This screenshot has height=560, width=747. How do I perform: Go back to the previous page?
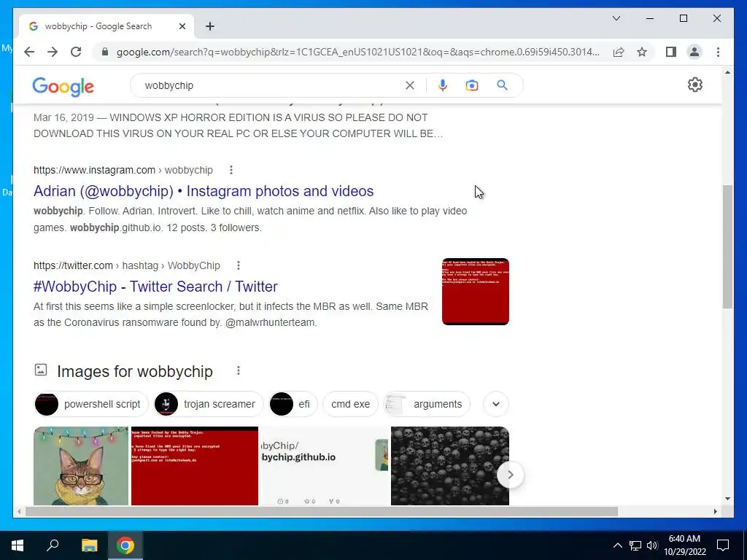(x=29, y=52)
